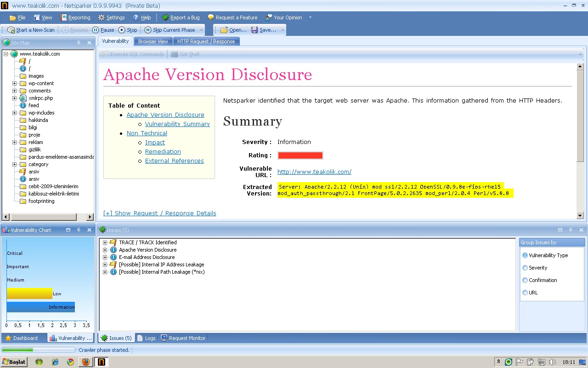Show Request / Response Details
The image size is (588, 368).
pyautogui.click(x=160, y=213)
